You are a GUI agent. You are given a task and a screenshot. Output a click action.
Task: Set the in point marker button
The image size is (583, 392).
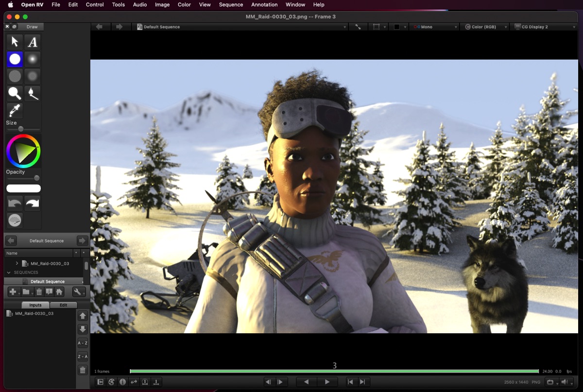pyautogui.click(x=145, y=382)
